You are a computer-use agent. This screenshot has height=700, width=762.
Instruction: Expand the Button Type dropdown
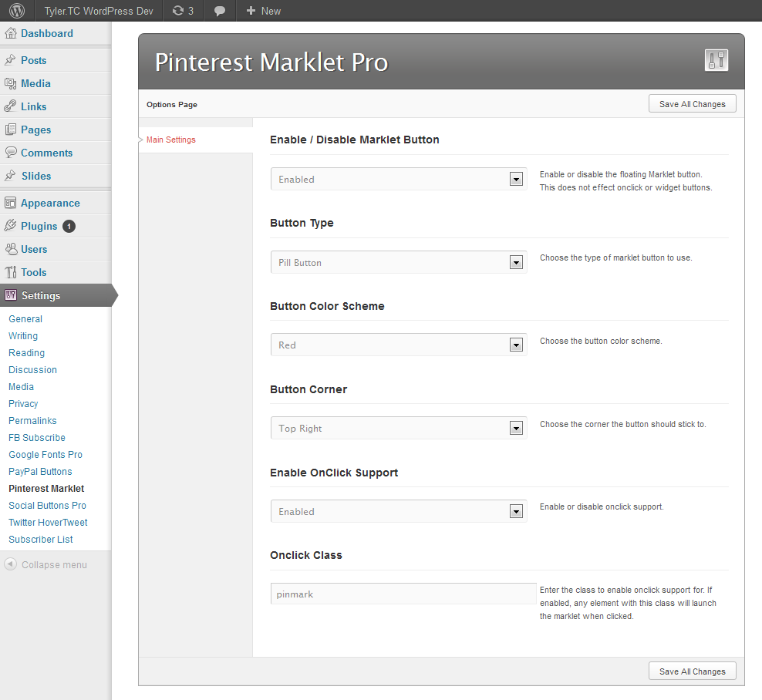[x=399, y=262]
